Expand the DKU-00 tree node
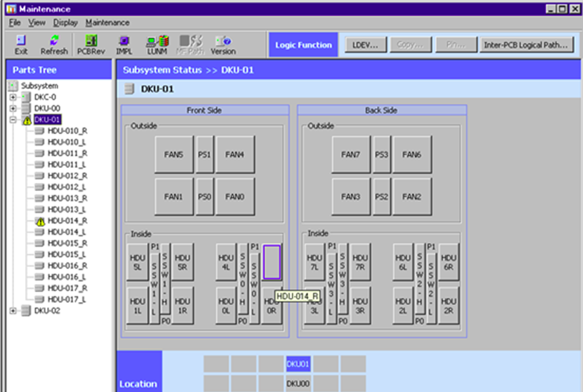 (x=13, y=109)
